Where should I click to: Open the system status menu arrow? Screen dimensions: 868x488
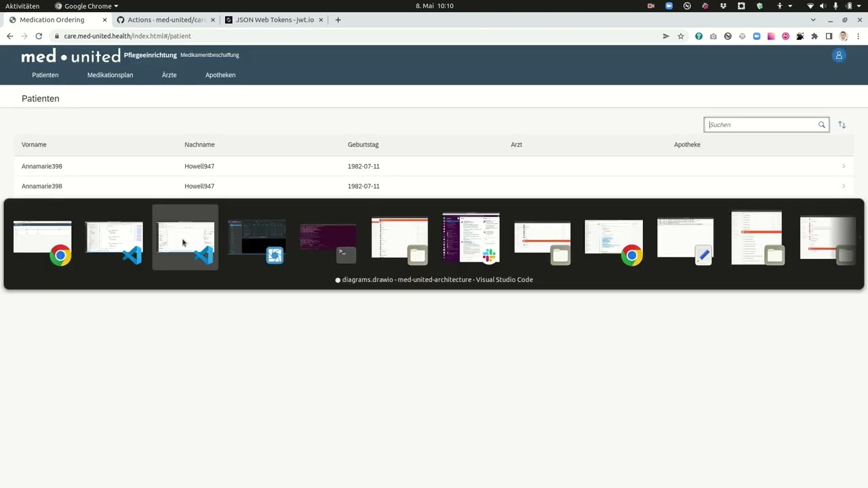[859, 5]
